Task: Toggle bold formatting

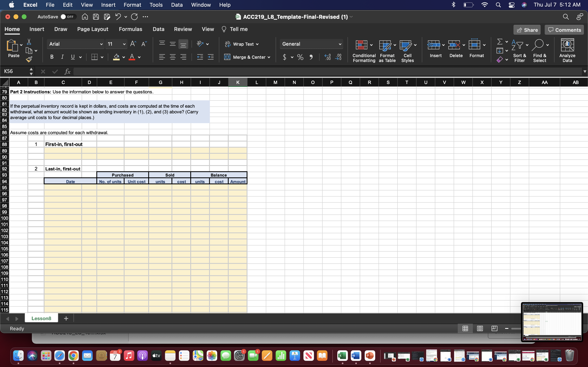Action: pos(51,57)
